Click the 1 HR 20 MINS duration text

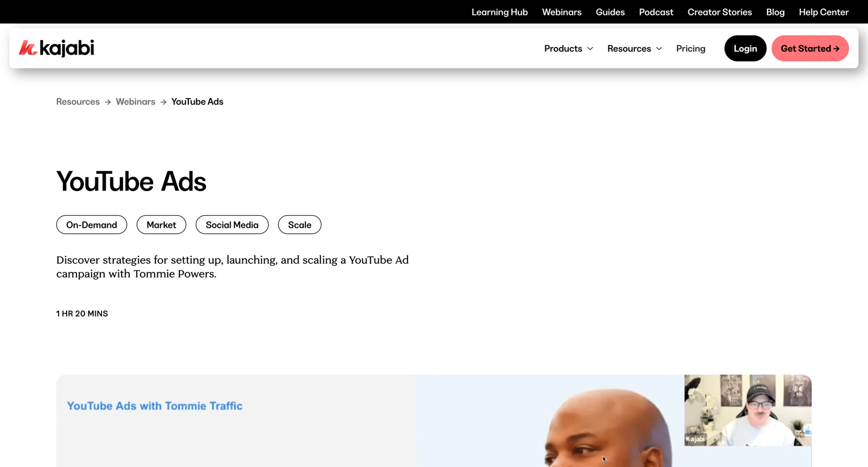(x=82, y=314)
